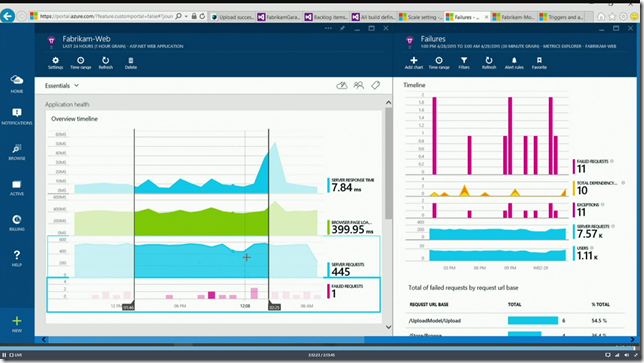This screenshot has width=644, height=363.
Task: Click the search icon in address bar
Action: 179,16
